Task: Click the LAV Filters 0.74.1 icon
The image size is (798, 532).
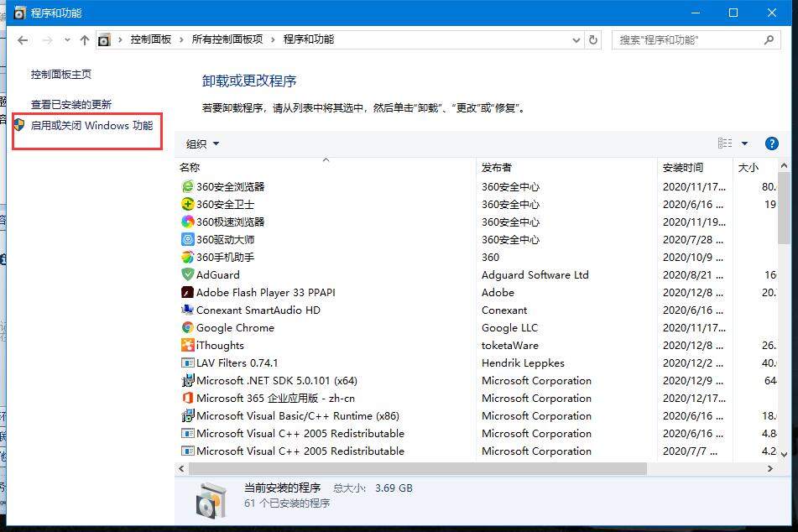Action: [190, 362]
